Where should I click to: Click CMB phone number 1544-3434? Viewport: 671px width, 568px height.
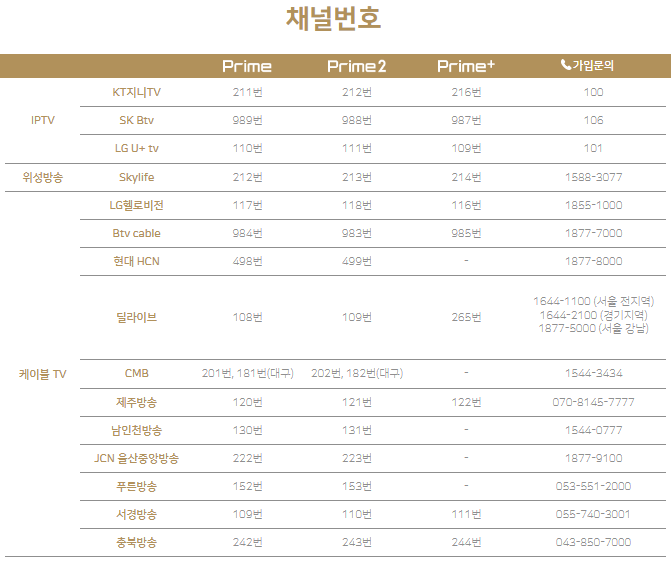pyautogui.click(x=594, y=373)
